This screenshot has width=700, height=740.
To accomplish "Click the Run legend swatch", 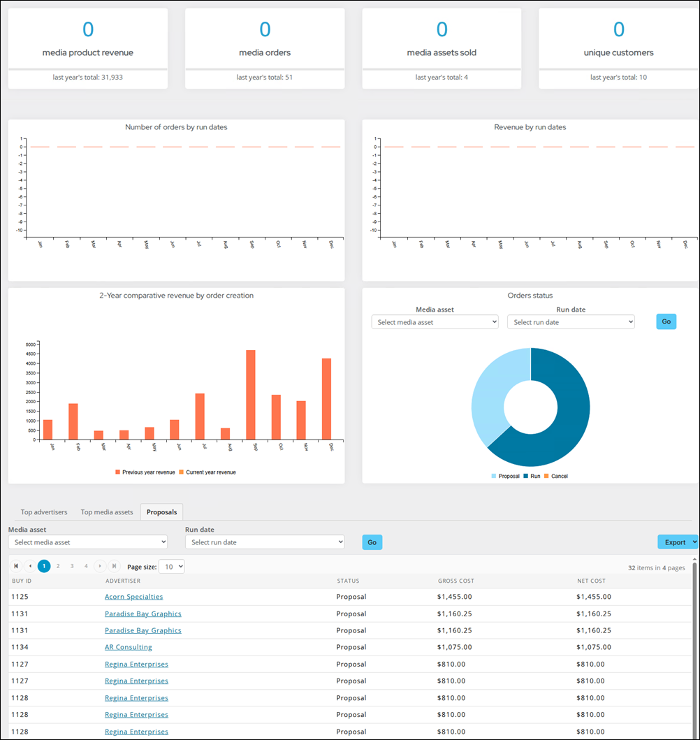I will pos(526,476).
